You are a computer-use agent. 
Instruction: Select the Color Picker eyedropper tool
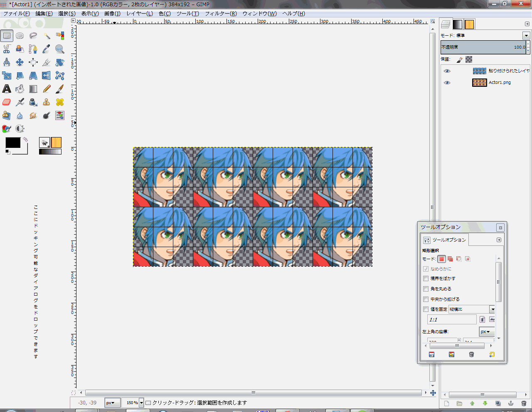(47, 49)
